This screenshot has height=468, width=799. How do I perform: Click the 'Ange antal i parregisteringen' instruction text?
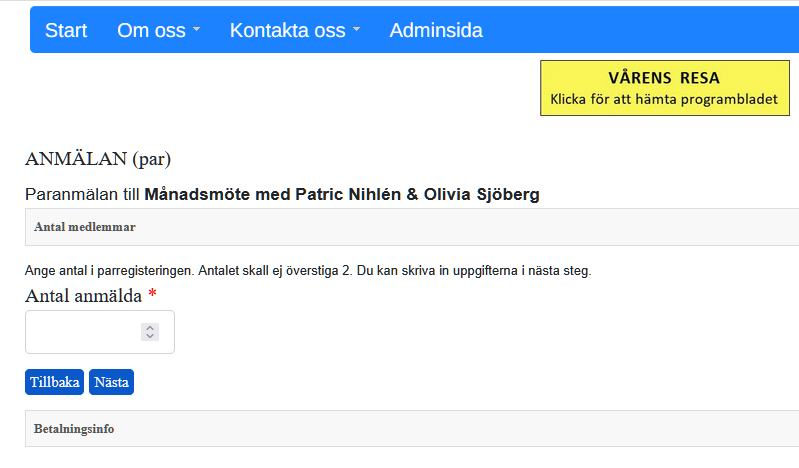308,271
